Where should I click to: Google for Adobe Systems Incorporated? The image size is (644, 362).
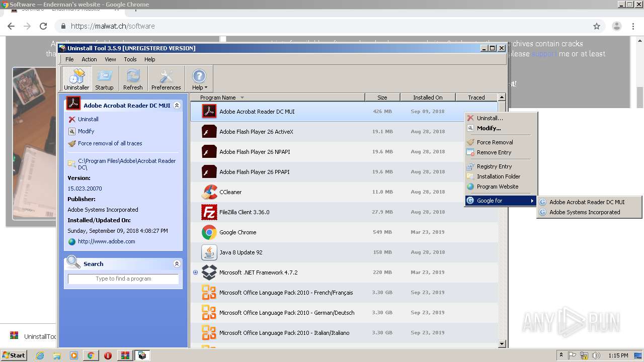(589, 212)
